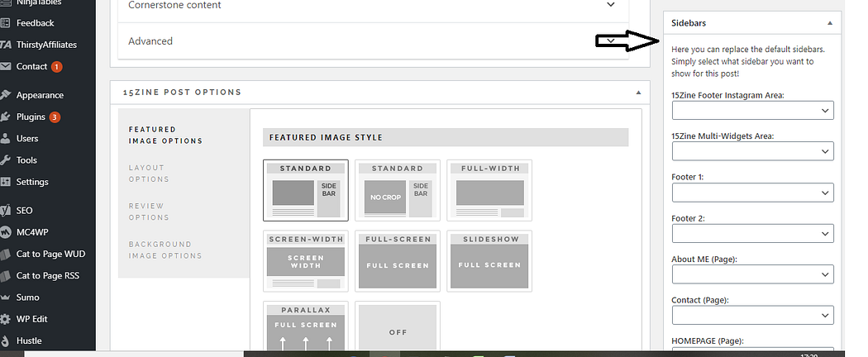
Task: Choose Parallax featured image style
Action: pyautogui.click(x=306, y=326)
